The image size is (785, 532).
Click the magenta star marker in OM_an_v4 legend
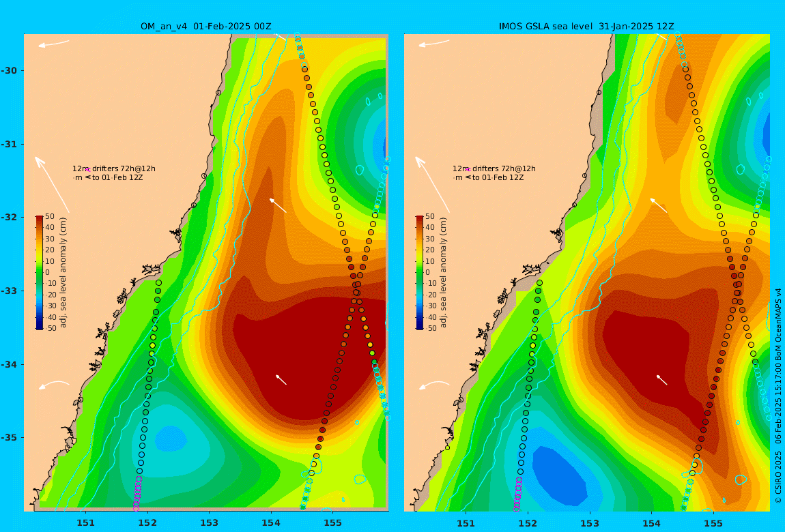pos(88,170)
